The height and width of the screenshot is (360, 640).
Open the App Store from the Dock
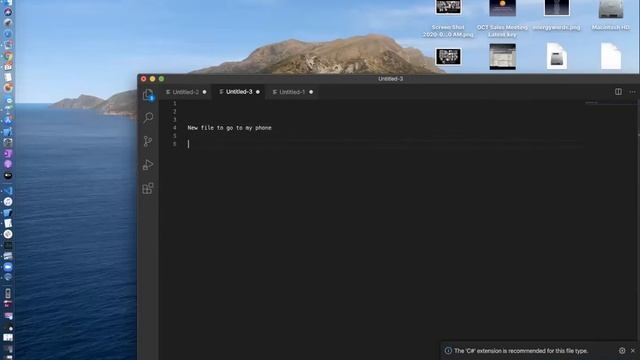tap(8, 120)
